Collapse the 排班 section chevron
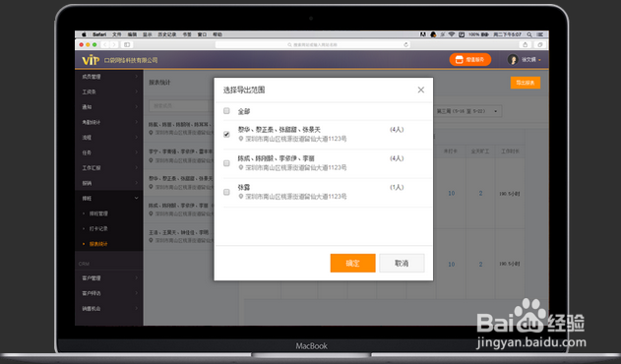 coord(136,198)
